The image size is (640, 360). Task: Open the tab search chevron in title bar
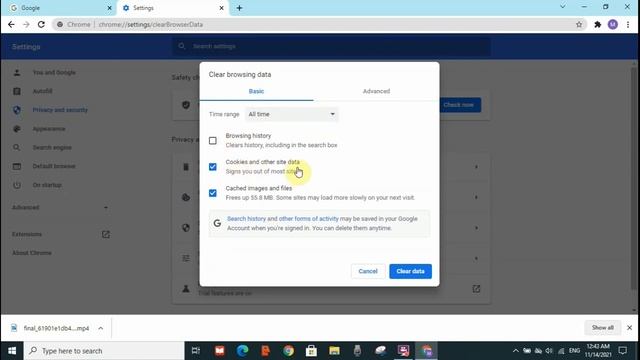[562, 7]
